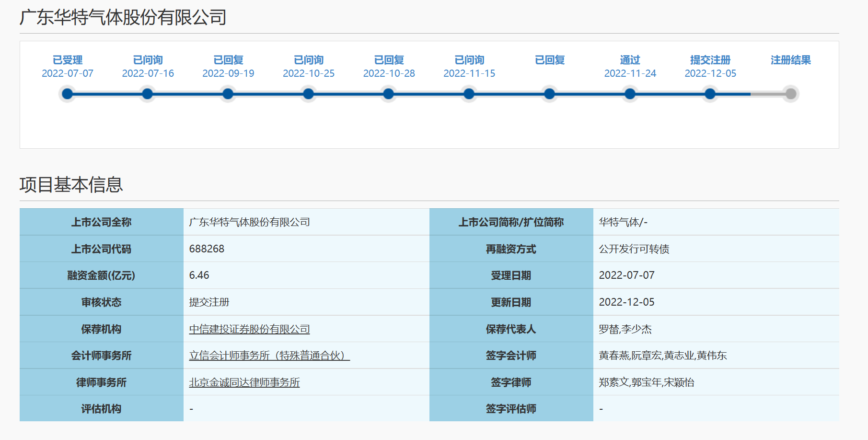Select the financing amount value 6.46
This screenshot has width=868, height=440.
[x=199, y=275]
